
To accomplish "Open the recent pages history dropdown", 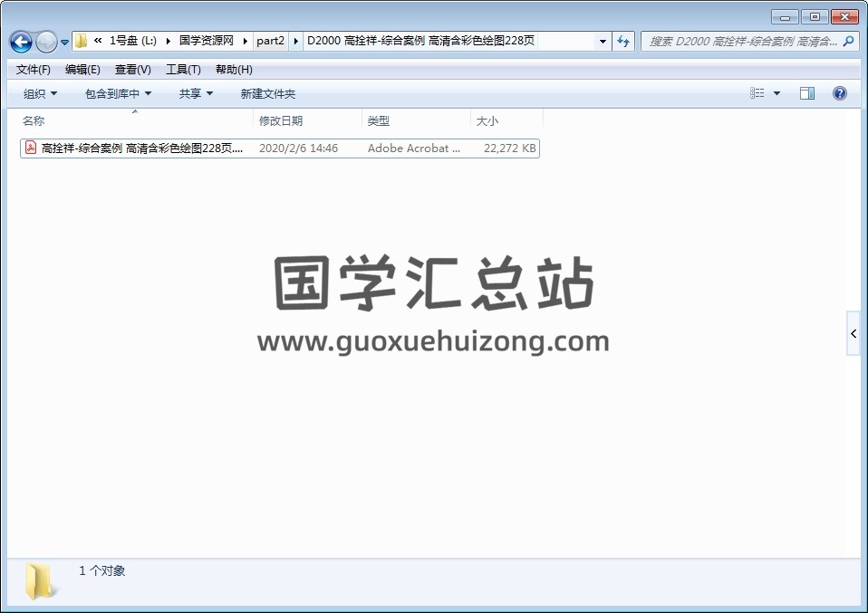I will pos(64,42).
